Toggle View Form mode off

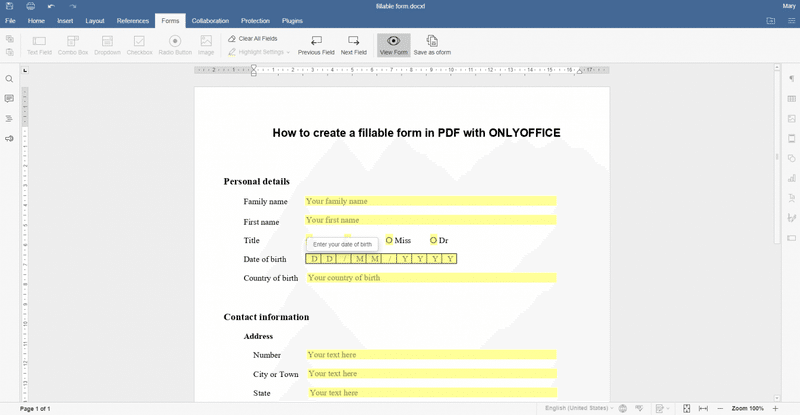click(x=393, y=45)
